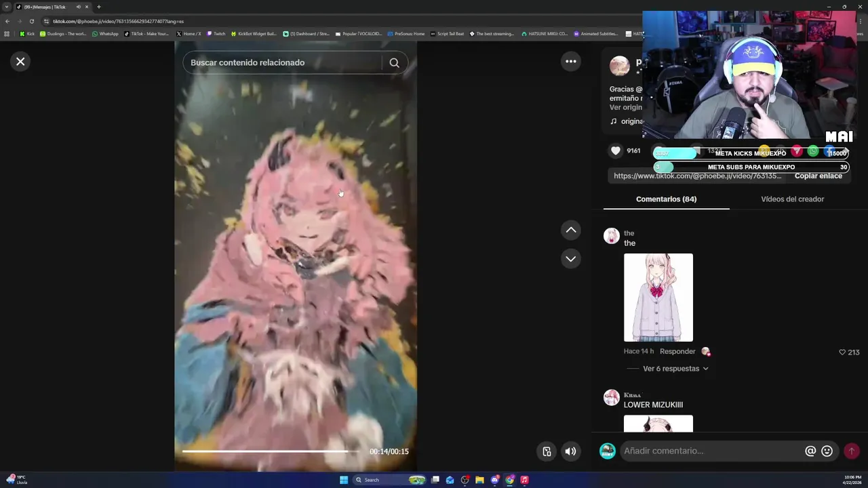868x488 pixels.
Task: Click the 'Añadir comentario...' input field
Action: coord(712,451)
